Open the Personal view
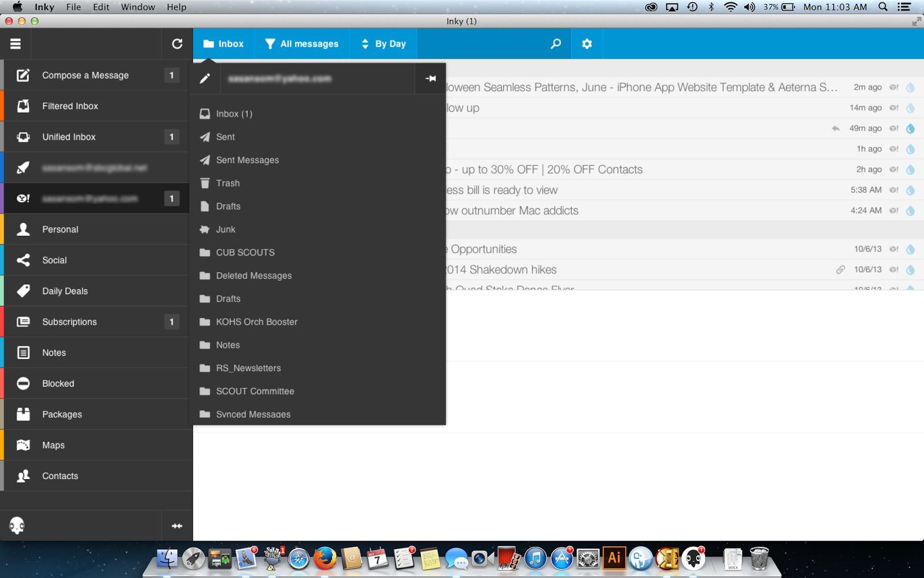This screenshot has width=924, height=578. (x=96, y=229)
